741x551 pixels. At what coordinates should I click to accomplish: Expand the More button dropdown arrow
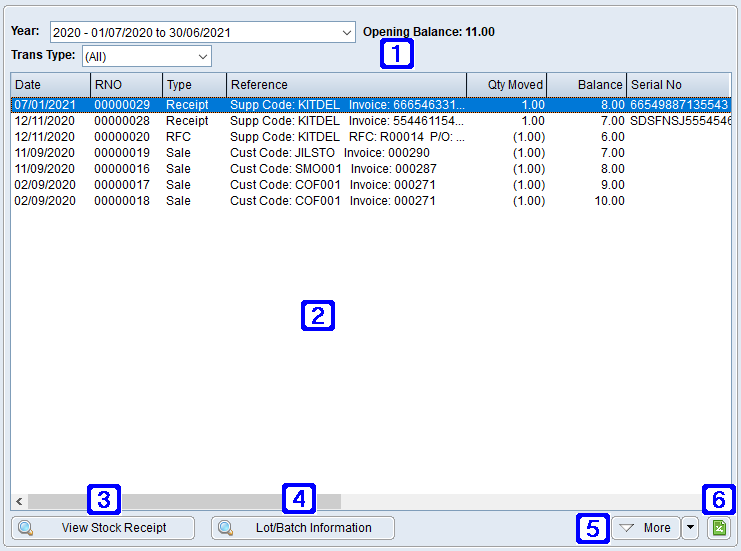click(x=690, y=528)
